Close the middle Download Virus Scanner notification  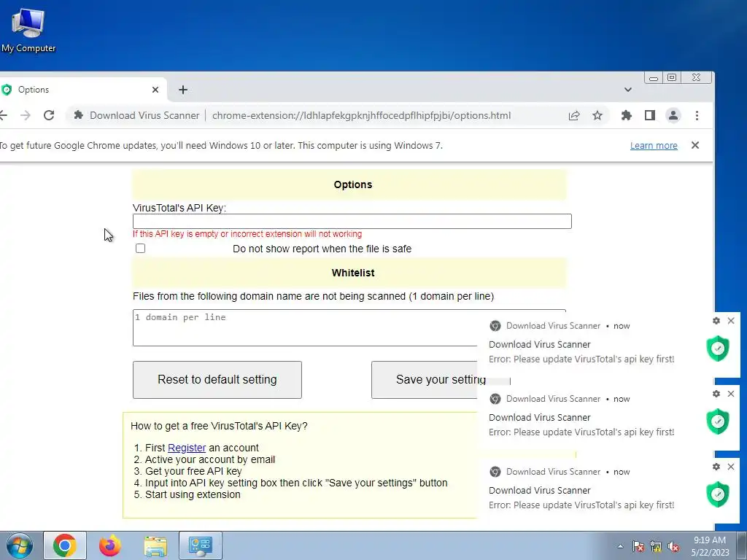pos(731,394)
